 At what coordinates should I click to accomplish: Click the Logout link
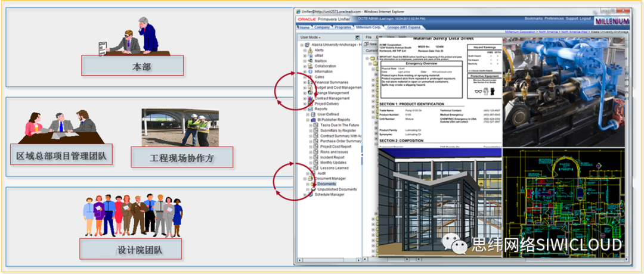586,18
